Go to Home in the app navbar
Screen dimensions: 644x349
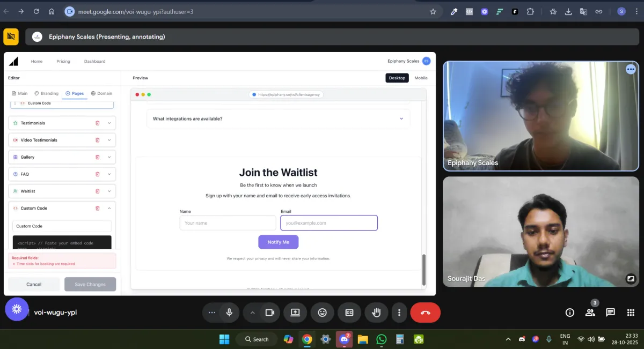(36, 61)
